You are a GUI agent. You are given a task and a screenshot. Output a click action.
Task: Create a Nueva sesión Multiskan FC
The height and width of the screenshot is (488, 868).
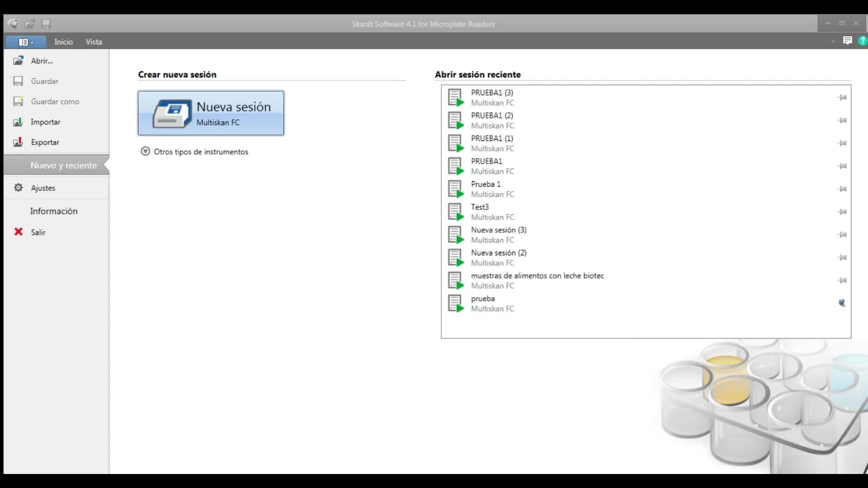[211, 113]
